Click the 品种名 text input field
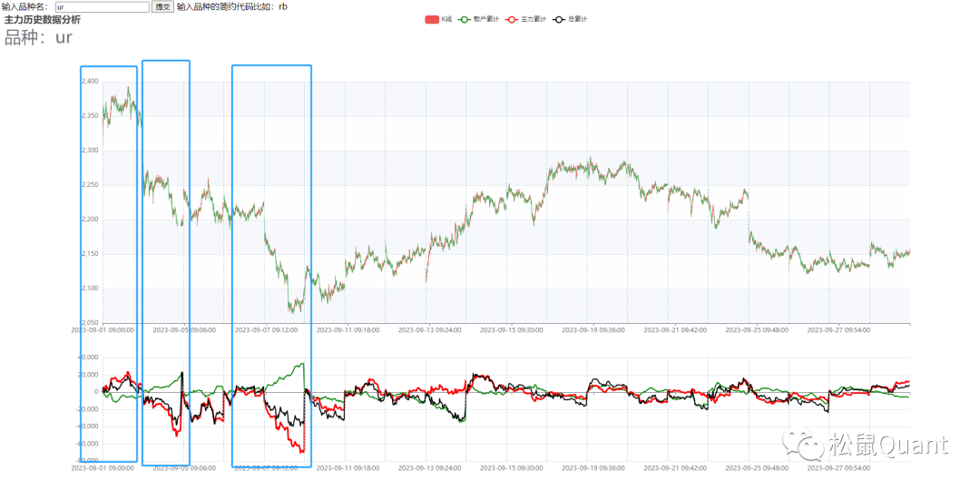This screenshot has height=490, width=980. 102,6
